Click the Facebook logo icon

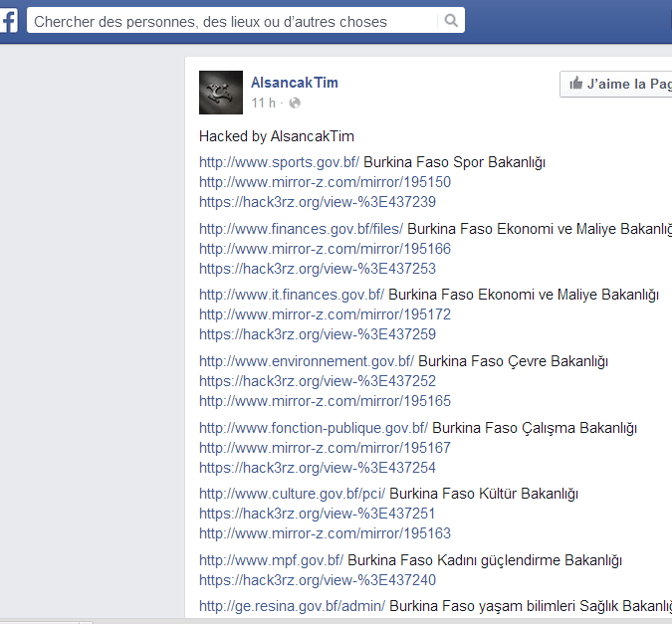pos(7,20)
